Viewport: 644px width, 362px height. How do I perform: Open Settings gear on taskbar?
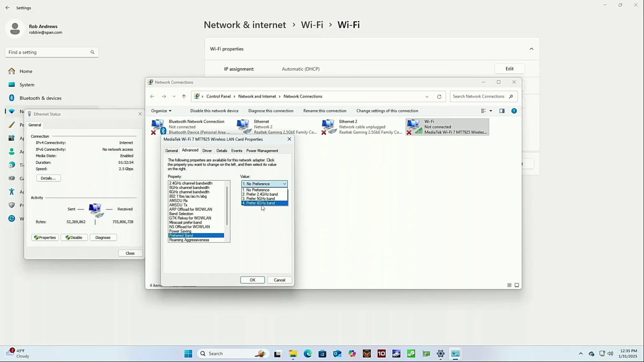tap(441, 354)
